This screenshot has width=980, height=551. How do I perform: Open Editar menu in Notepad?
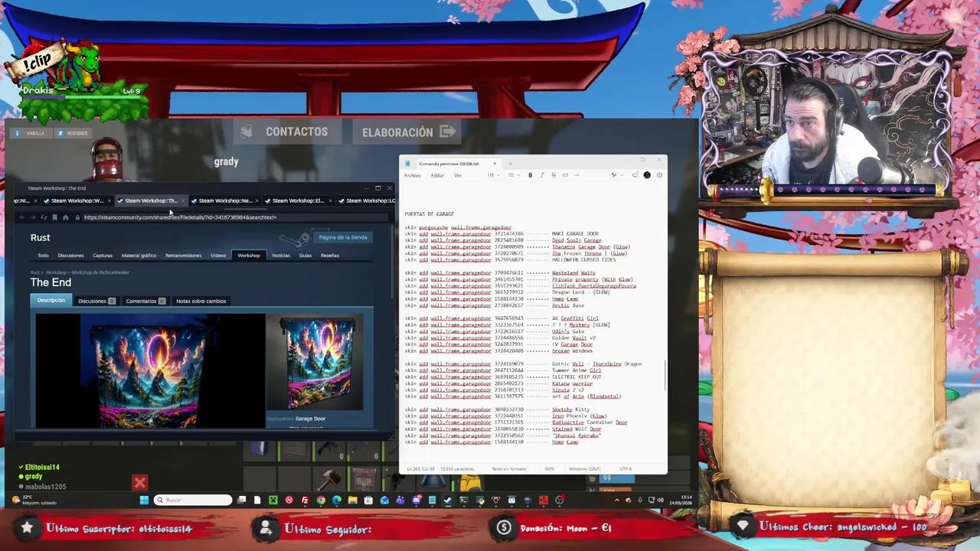pos(437,175)
